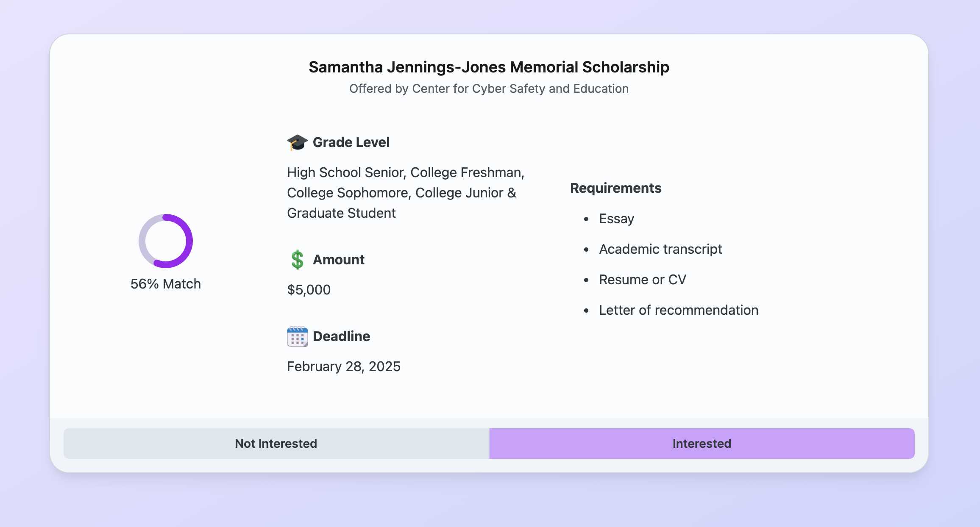Click the Samantha Jennings-Jones Memorial Scholarship title
Image resolution: width=980 pixels, height=527 pixels.
(x=489, y=67)
